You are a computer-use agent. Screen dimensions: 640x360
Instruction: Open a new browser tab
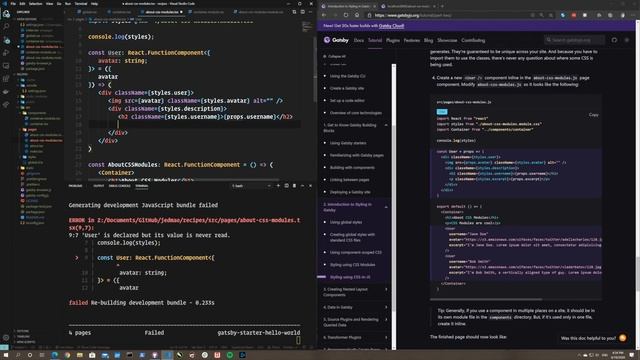click(442, 6)
